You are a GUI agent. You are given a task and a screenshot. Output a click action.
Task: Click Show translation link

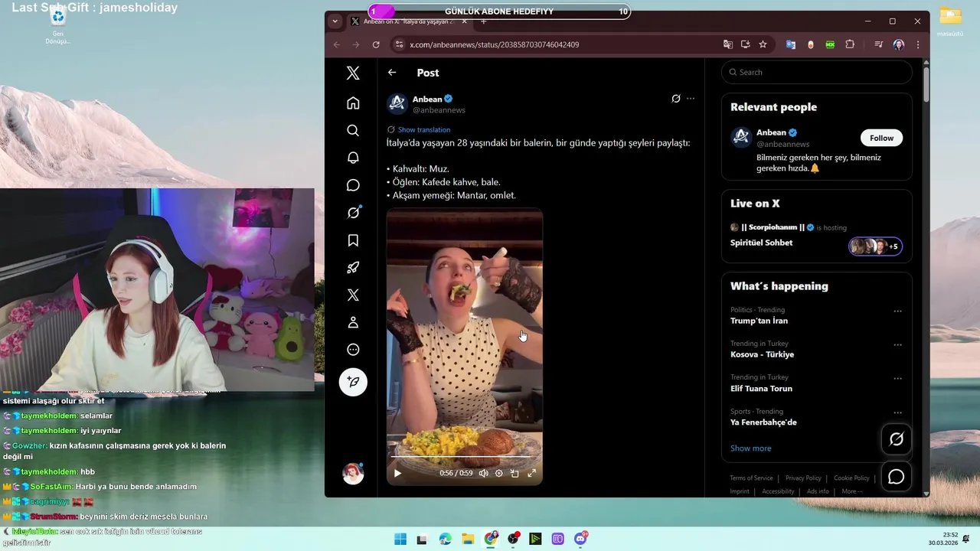[424, 130]
